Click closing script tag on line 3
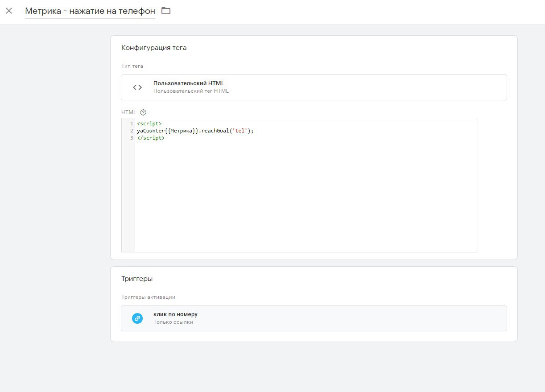Viewport: 545px width, 392px height. coord(151,138)
